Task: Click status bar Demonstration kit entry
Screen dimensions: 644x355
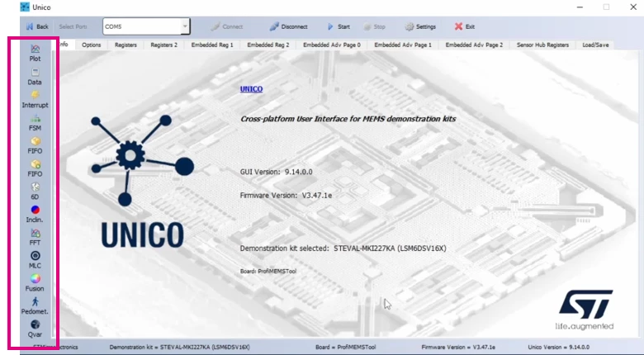Action: tap(179, 348)
